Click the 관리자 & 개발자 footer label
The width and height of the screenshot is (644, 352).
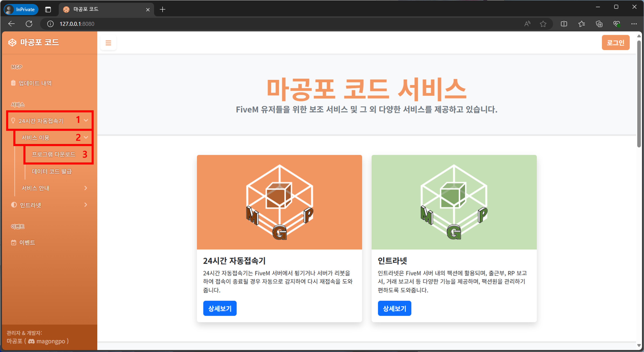(24, 333)
